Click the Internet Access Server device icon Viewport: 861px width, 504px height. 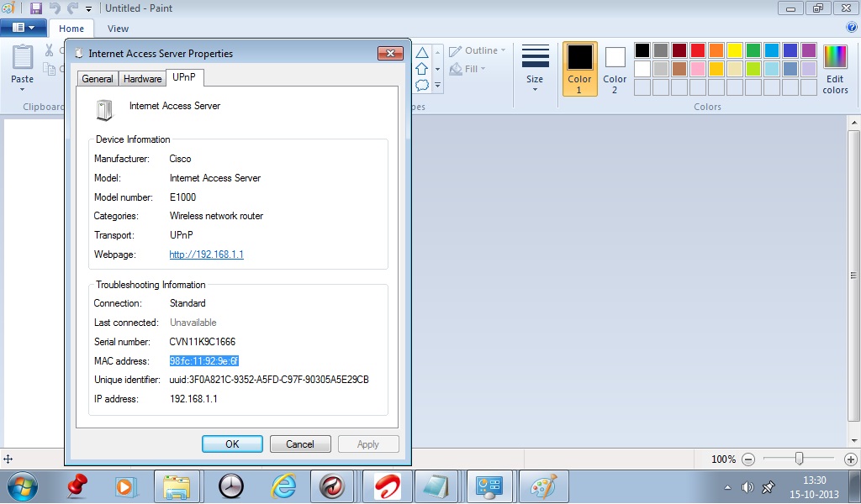point(104,110)
